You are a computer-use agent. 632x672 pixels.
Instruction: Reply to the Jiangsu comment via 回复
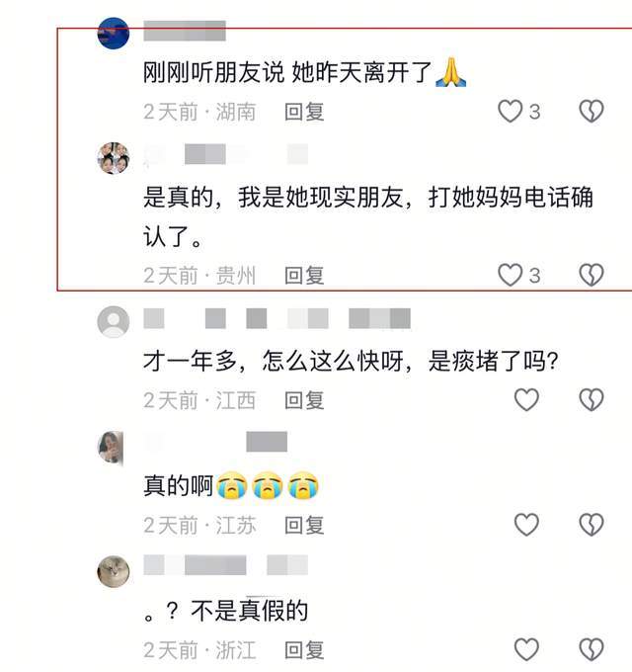coord(304,525)
